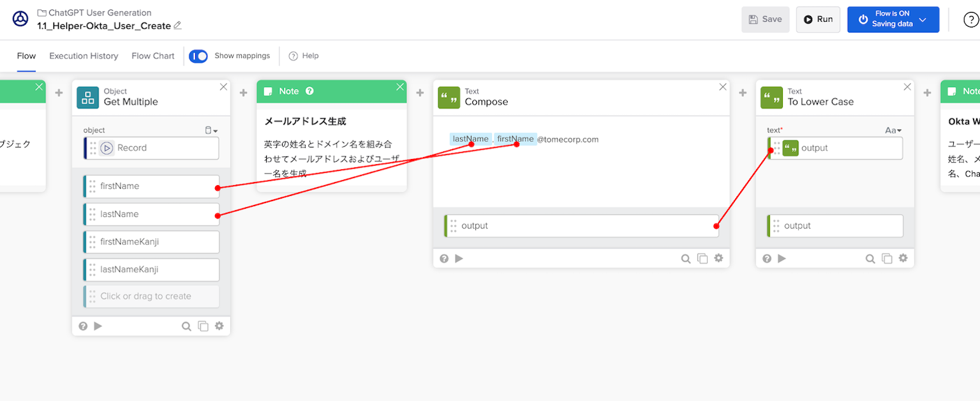Click the 'Click or drag to create' field
Screen dimensions: 980x401
(151, 296)
